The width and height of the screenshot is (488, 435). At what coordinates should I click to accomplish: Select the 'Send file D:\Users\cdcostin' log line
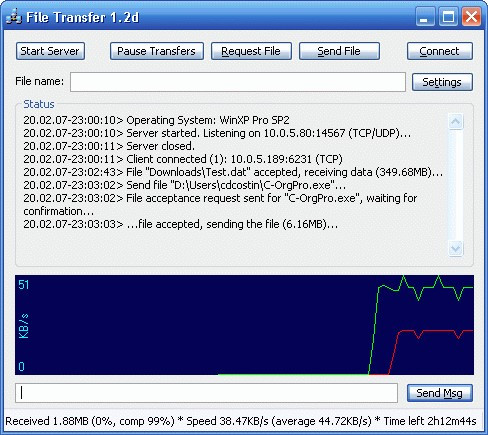(184, 185)
